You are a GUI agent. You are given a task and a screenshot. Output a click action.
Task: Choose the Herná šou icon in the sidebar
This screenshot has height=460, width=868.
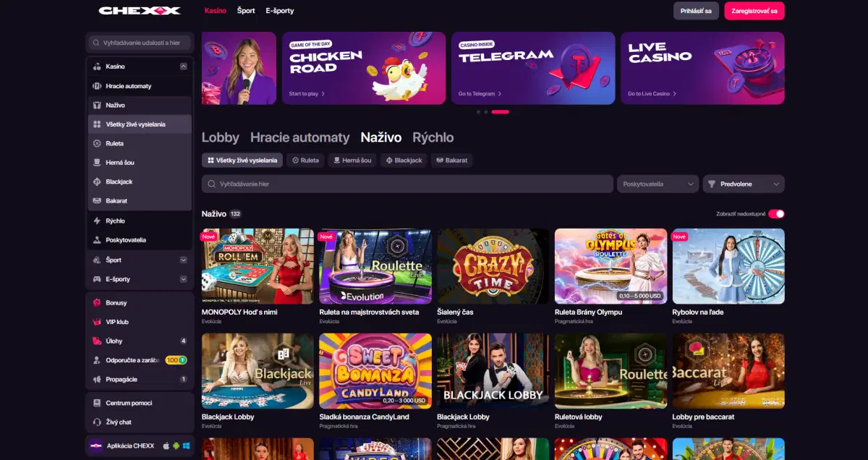point(97,163)
